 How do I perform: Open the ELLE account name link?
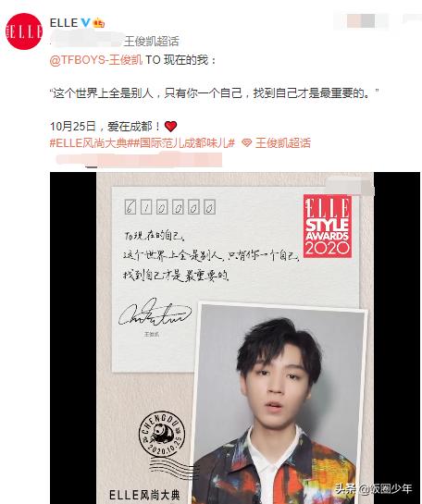tap(64, 22)
